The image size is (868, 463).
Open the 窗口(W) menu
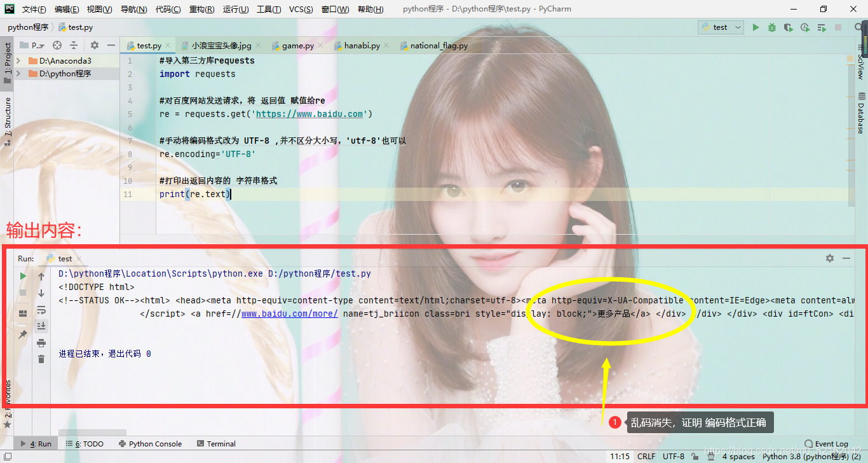(335, 10)
